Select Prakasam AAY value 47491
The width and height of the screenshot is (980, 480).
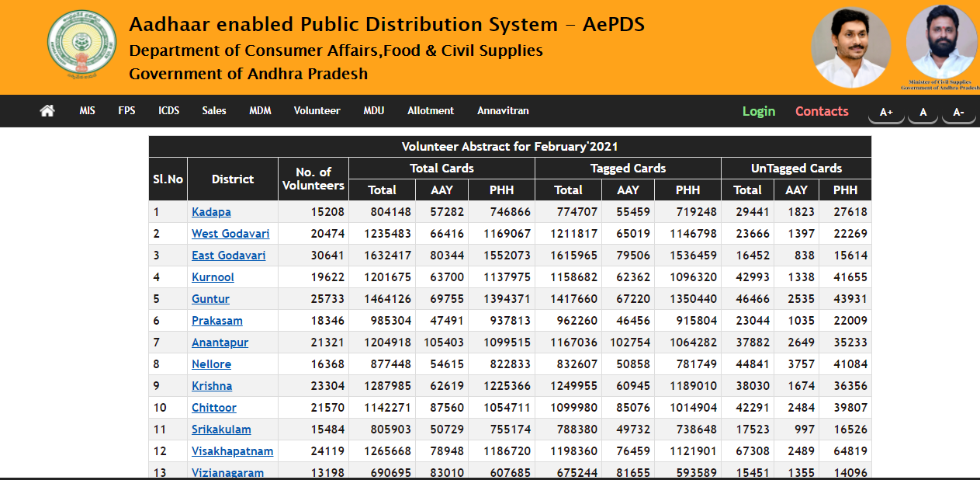coord(448,321)
